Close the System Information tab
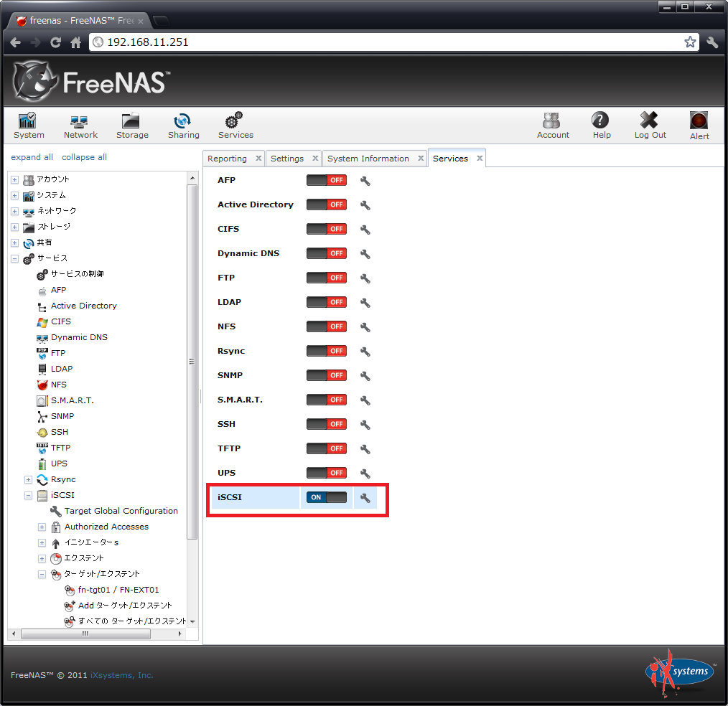 click(x=421, y=158)
